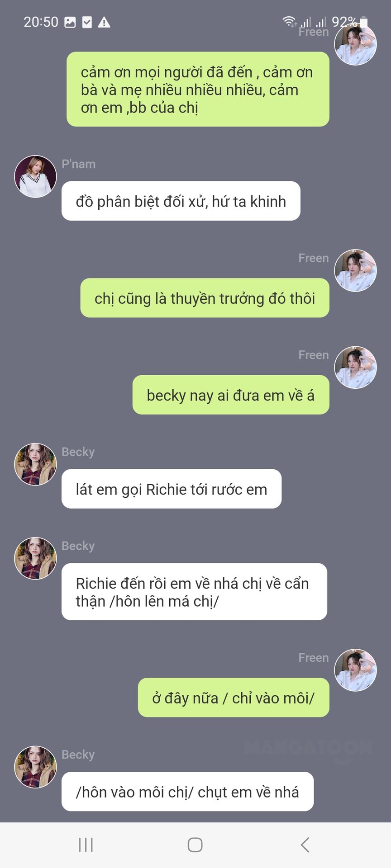Tap Freen's avatar above 'chị cũng là thuyền trưởng'

[x=356, y=270]
